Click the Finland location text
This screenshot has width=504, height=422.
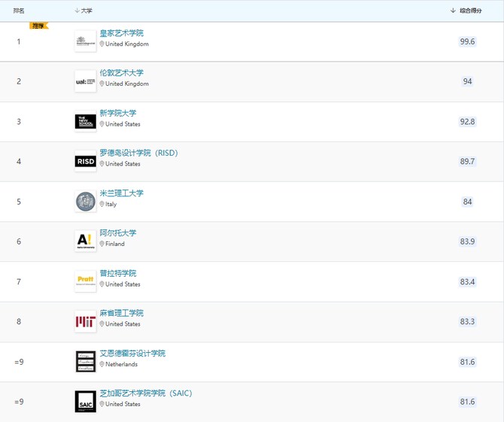(x=115, y=244)
